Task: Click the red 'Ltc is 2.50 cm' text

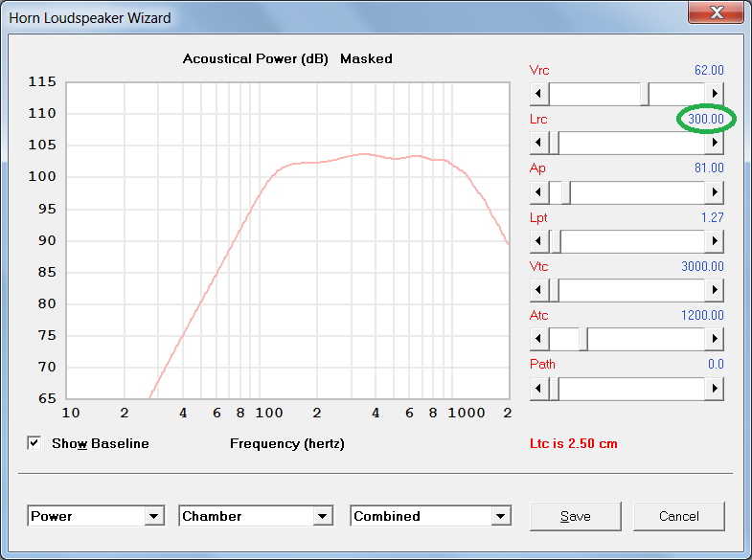Action: pyautogui.click(x=573, y=443)
